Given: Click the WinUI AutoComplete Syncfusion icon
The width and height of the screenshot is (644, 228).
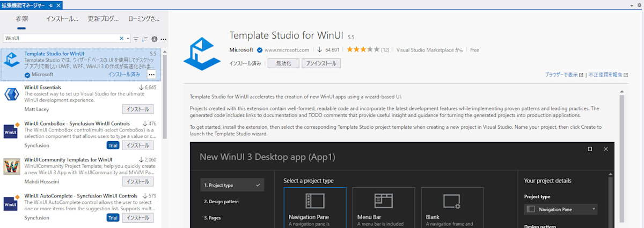Looking at the screenshot, I should [12, 203].
